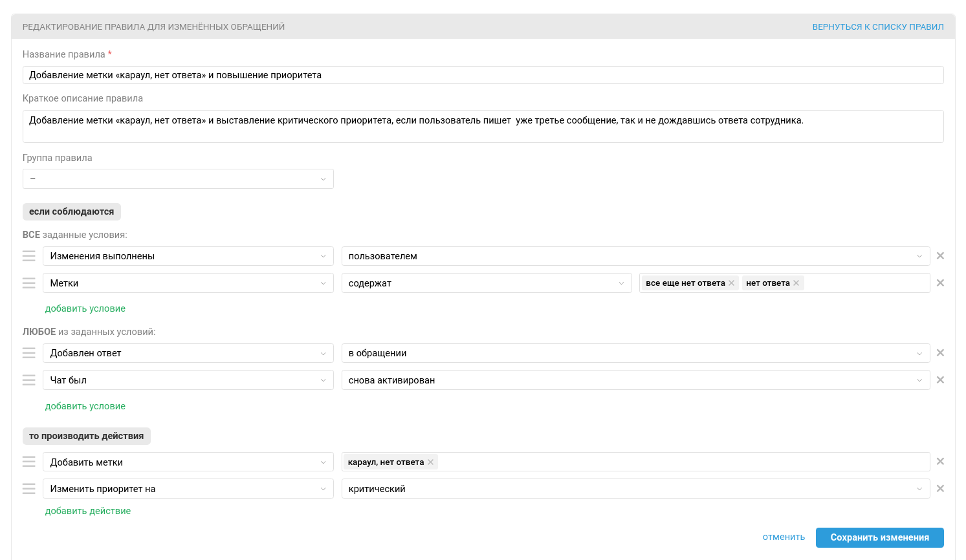
Task: Click drag handle of 'Чат был' row
Action: (29, 380)
